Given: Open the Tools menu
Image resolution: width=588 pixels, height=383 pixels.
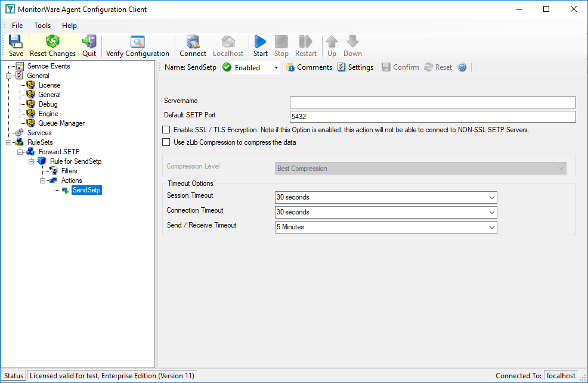Looking at the screenshot, I should (x=42, y=26).
